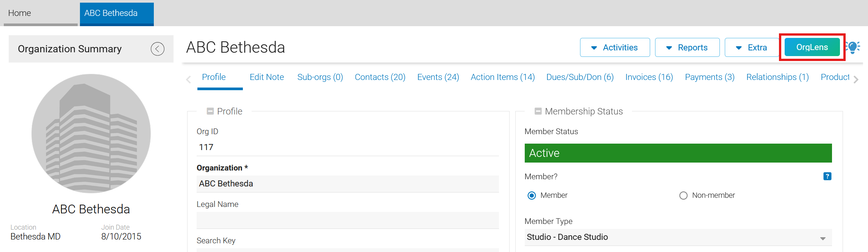
Task: Open the Sub-orgs (0) tab
Action: 320,77
